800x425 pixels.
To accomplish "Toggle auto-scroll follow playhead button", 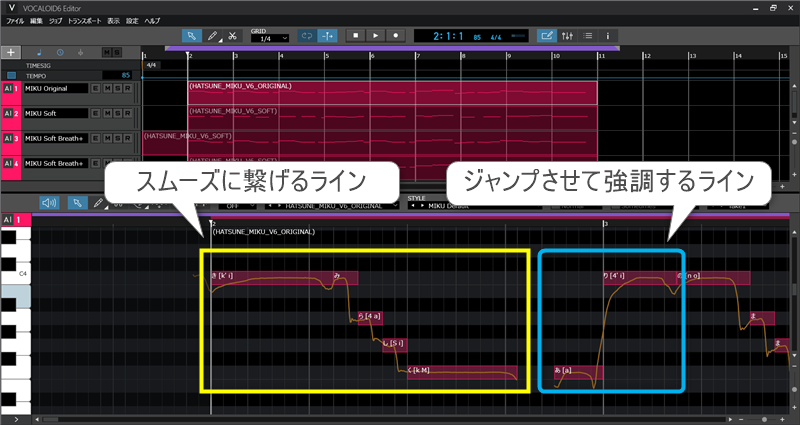I will coord(327,36).
